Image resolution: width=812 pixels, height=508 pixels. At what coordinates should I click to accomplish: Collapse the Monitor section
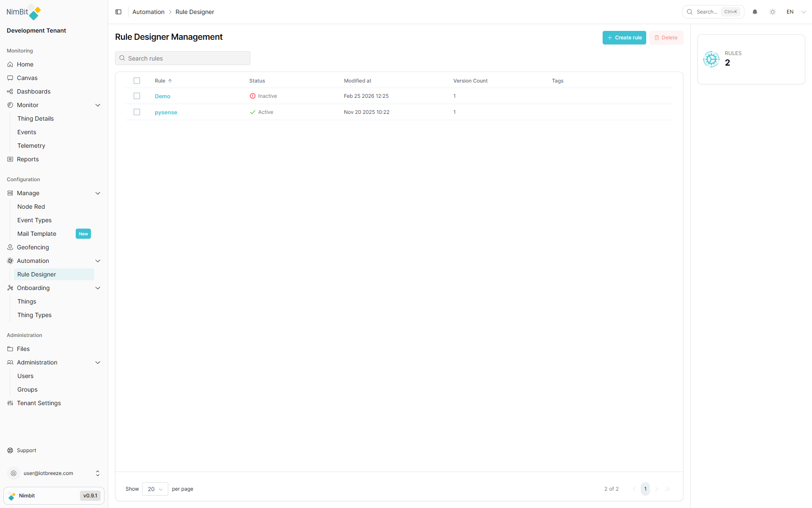[x=98, y=105]
